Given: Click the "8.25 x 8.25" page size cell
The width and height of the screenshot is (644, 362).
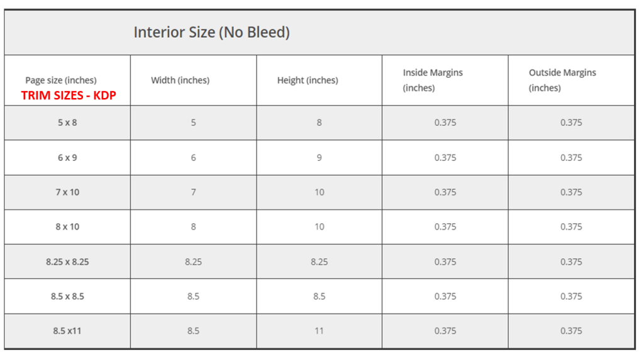Looking at the screenshot, I should tap(67, 262).
